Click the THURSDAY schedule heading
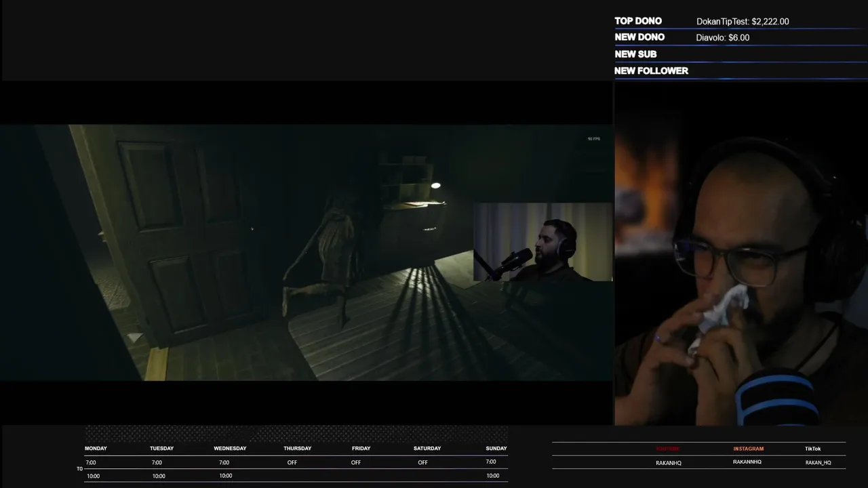The height and width of the screenshot is (488, 868). [297, 449]
